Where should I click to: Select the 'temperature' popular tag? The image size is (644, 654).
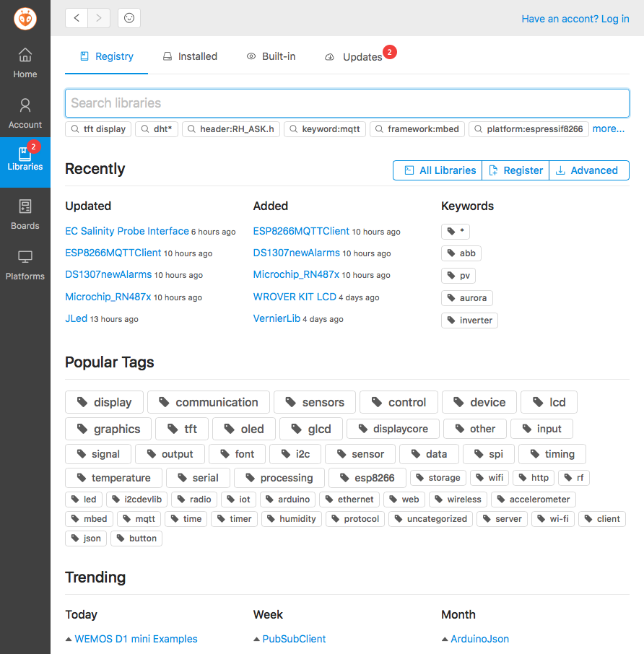tap(114, 478)
